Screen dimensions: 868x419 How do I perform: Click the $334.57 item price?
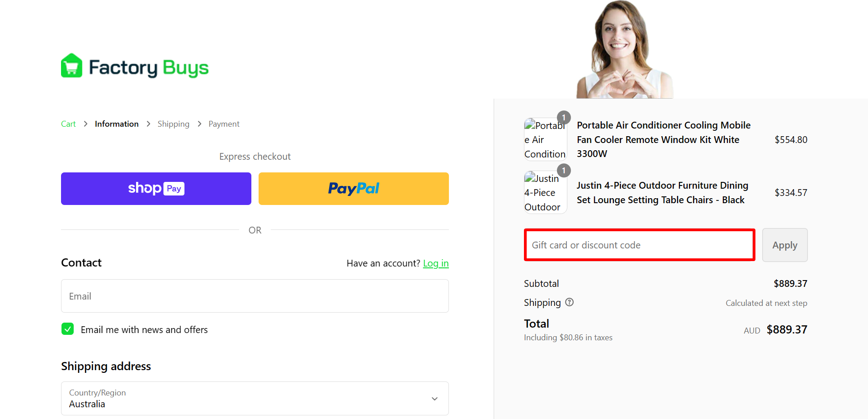coord(791,193)
